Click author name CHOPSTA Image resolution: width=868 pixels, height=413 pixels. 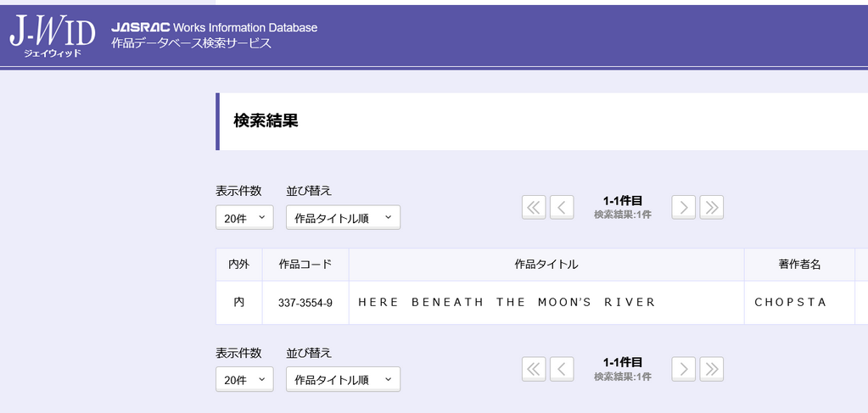coord(790,303)
